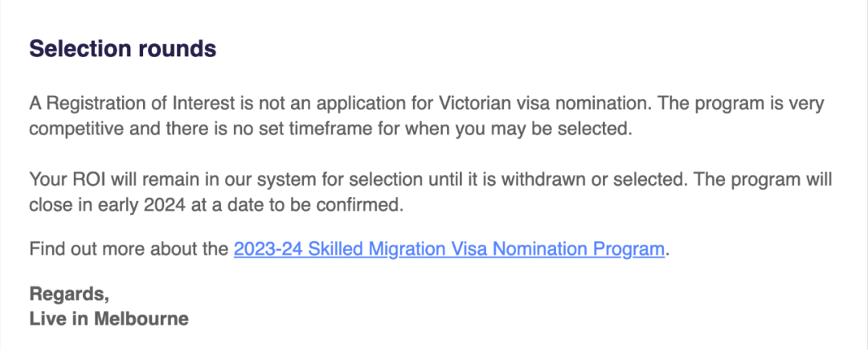The height and width of the screenshot is (350, 868).
Task: Select the phrase 'Registration of Interest'
Action: pyautogui.click(x=141, y=104)
